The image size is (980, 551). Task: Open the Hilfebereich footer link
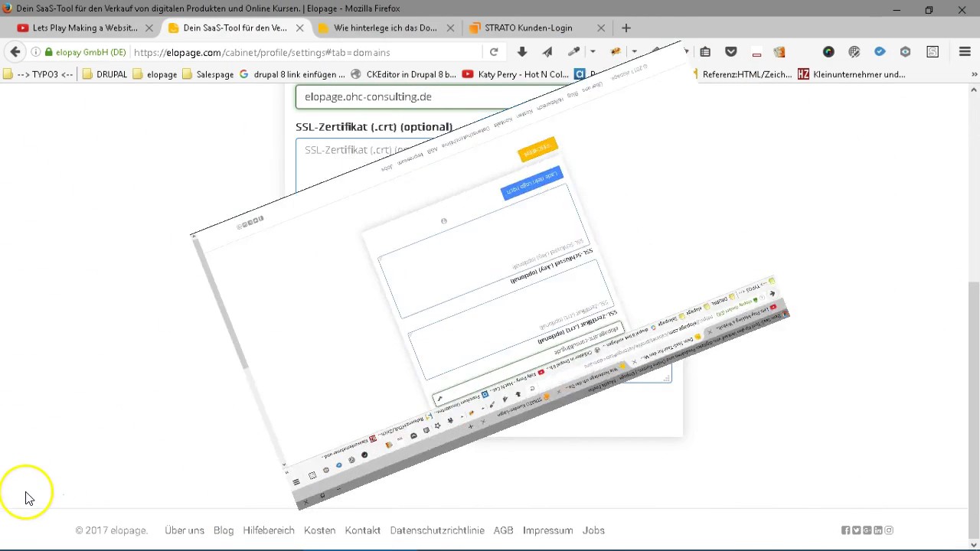tap(269, 530)
